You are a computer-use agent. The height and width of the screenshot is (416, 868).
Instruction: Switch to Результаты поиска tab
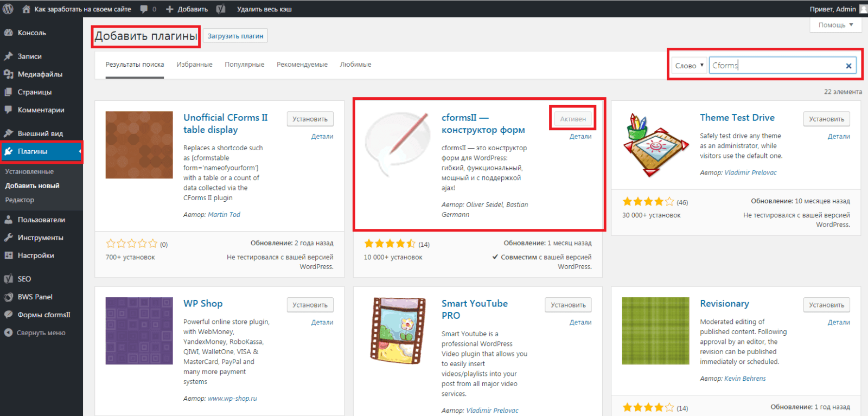(135, 65)
